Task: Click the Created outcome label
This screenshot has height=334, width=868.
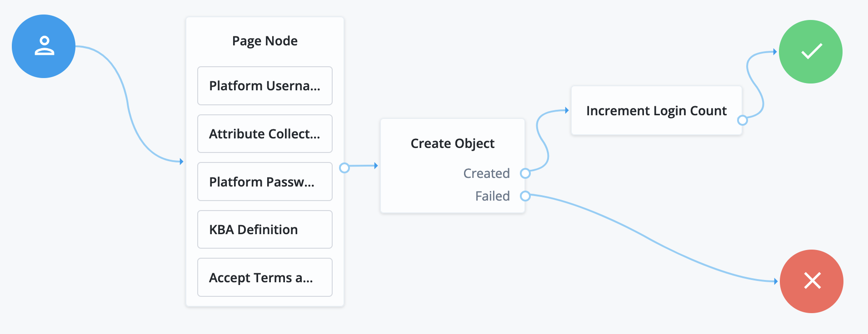Action: tap(486, 173)
